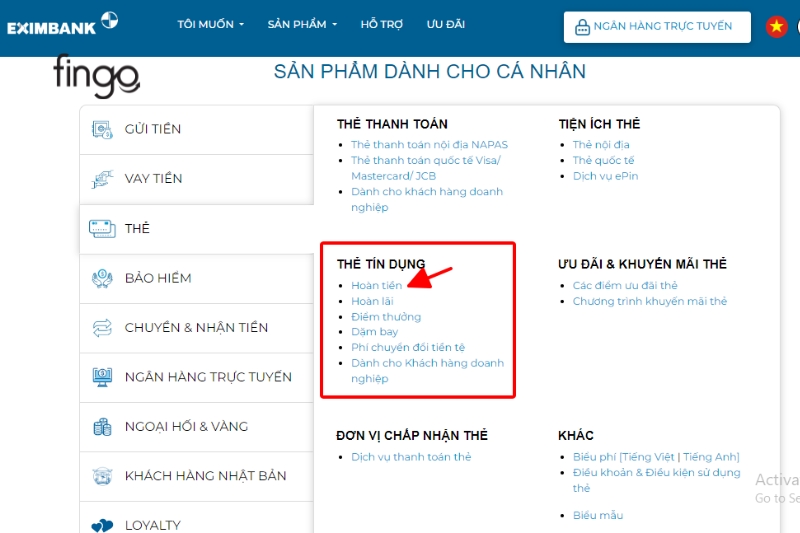Image resolution: width=800 pixels, height=533 pixels.
Task: Select the VAY TIỀN tab
Action: point(196,179)
